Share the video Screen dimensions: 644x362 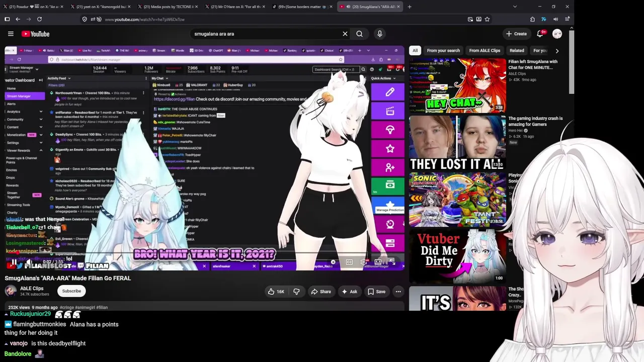[x=320, y=292]
